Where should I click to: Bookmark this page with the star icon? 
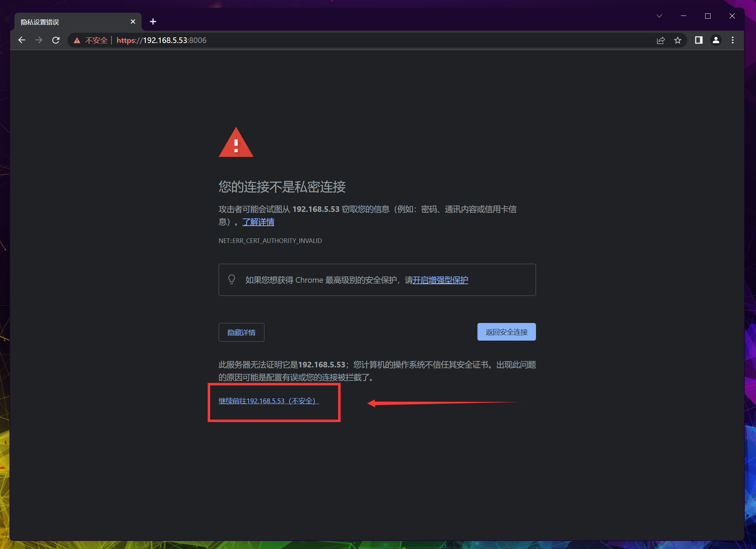(678, 40)
